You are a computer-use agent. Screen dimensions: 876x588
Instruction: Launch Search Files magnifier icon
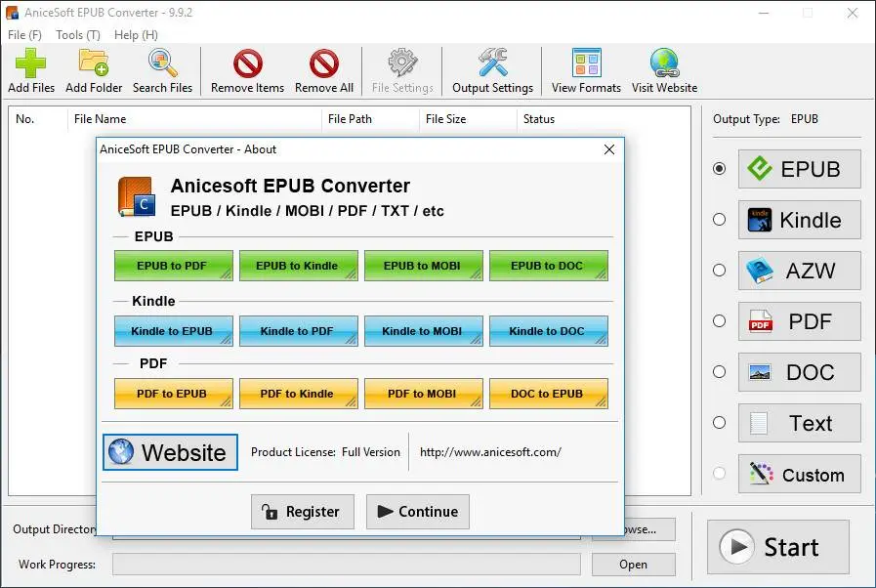coord(162,63)
